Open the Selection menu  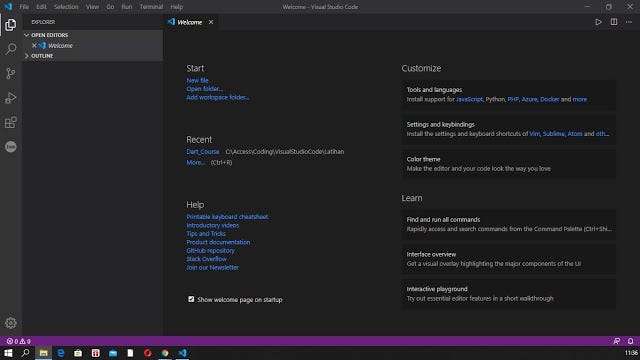(66, 7)
